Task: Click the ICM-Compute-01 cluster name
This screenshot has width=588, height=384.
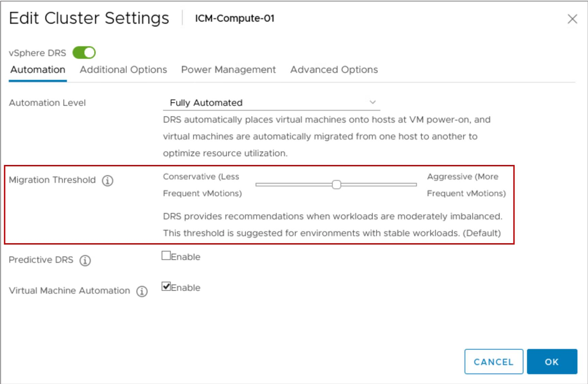Action: [235, 18]
